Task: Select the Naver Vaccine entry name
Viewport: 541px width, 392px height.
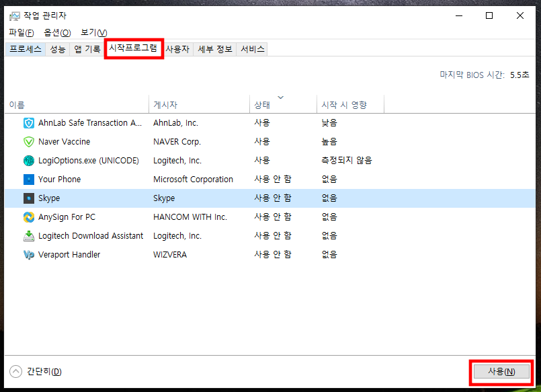Action: (x=64, y=142)
